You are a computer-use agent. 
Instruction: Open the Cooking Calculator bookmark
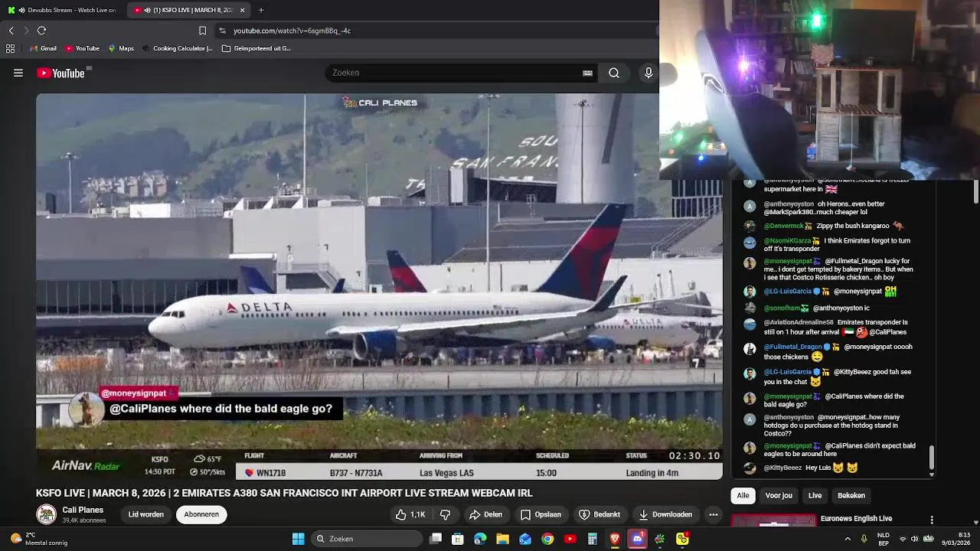177,48
